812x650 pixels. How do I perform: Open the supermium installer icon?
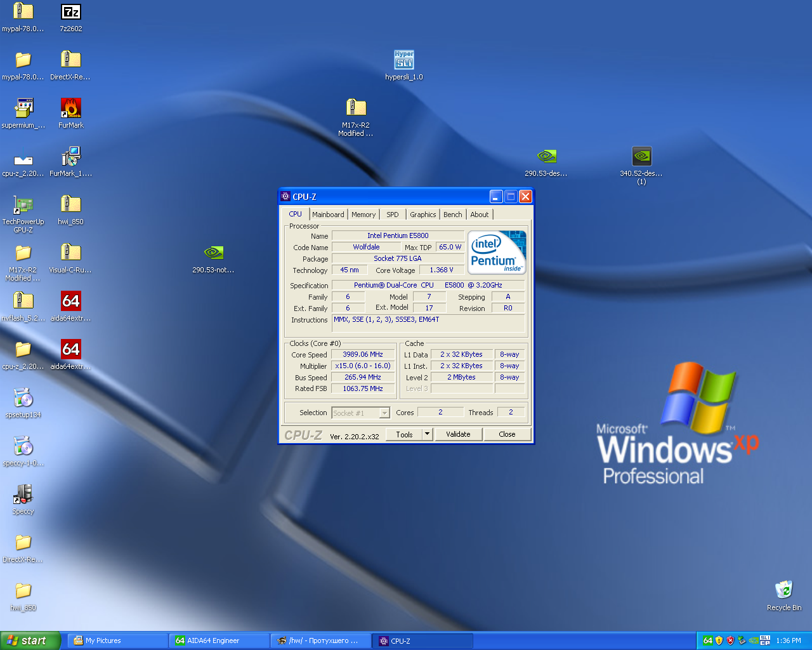(23, 109)
